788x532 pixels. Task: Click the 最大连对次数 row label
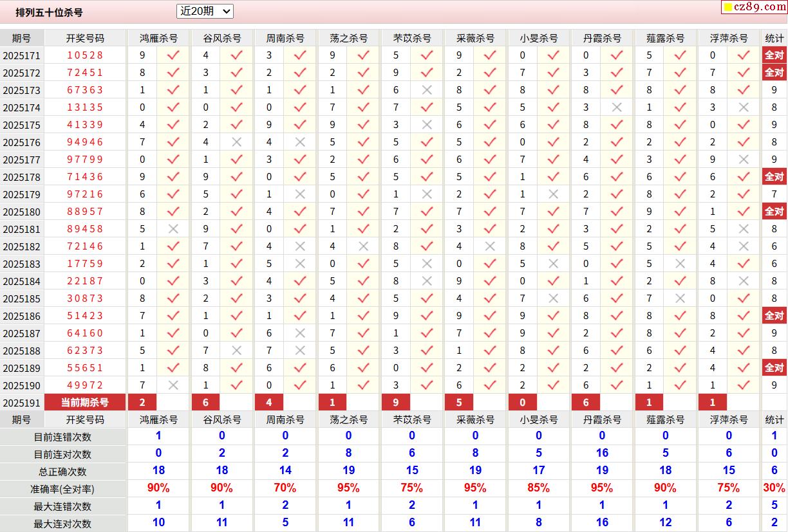pos(62,524)
